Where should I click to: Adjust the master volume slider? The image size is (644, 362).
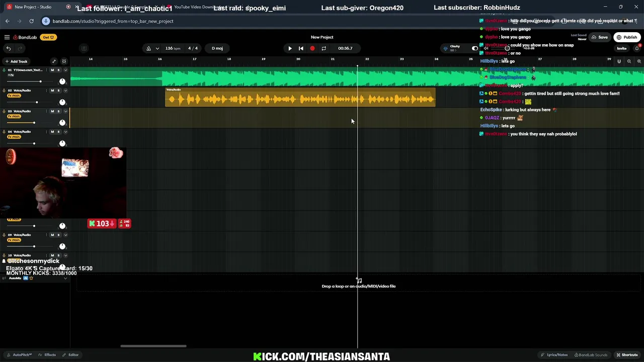click(x=507, y=48)
